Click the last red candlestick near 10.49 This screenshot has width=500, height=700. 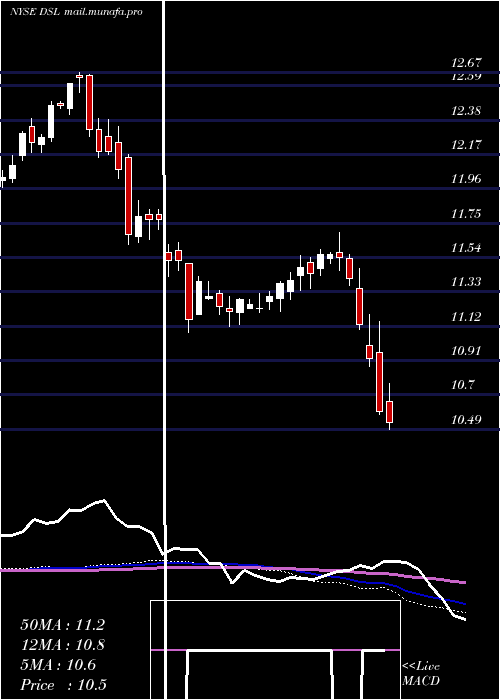pyautogui.click(x=389, y=412)
